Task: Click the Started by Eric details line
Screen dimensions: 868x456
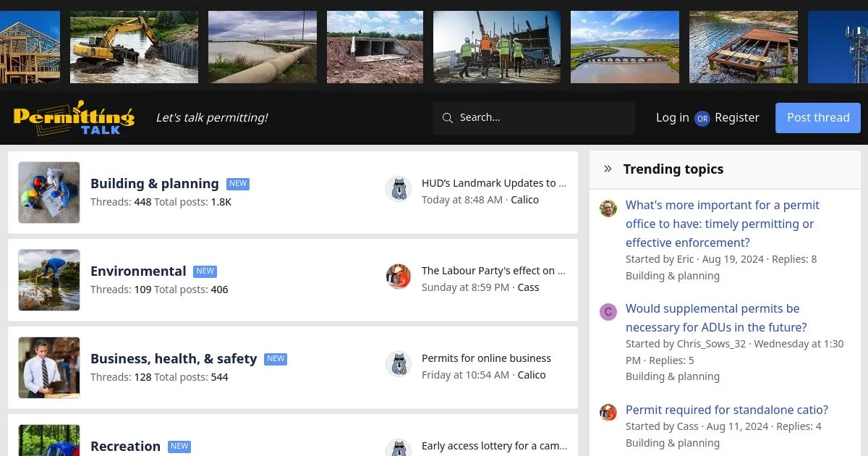Action: 721,259
